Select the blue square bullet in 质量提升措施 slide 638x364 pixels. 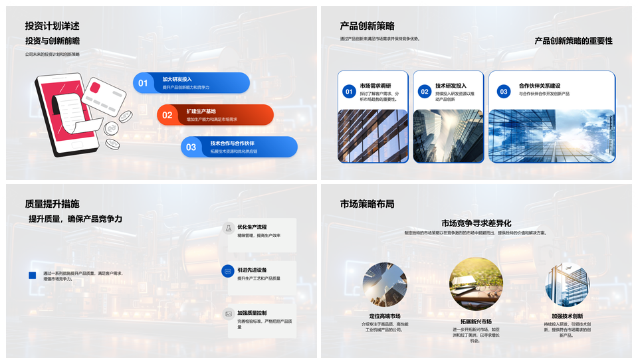click(32, 276)
